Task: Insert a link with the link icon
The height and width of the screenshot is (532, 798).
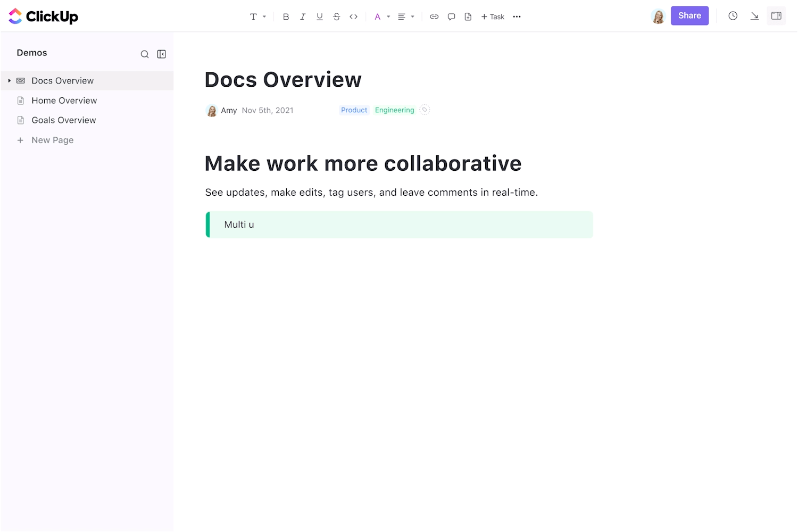Action: [x=434, y=16]
